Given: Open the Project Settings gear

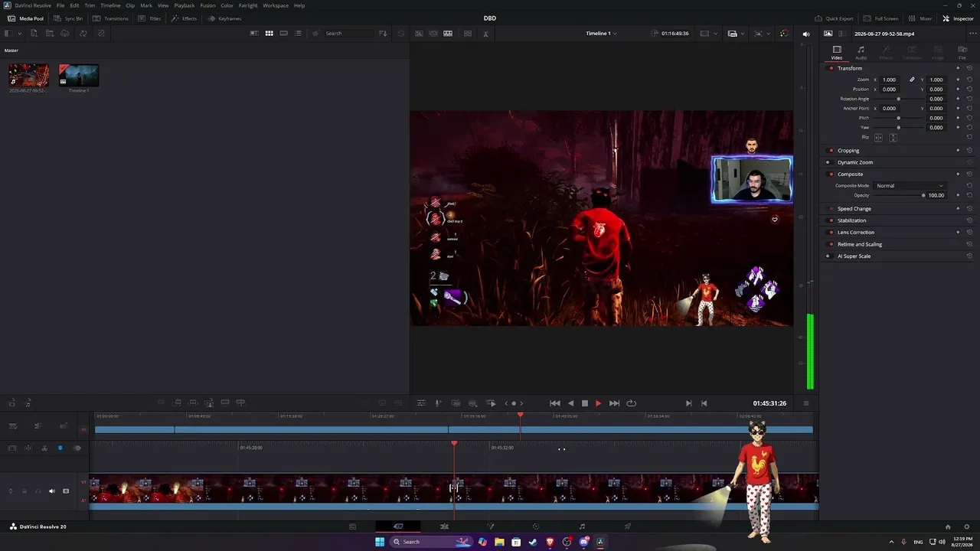Looking at the screenshot, I should (967, 527).
